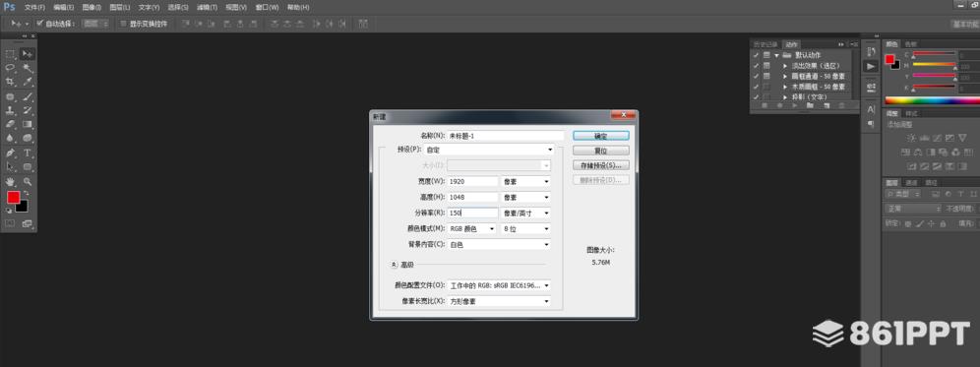
Task: Toggle dialog box for 默认动作 set
Action: coord(766,55)
